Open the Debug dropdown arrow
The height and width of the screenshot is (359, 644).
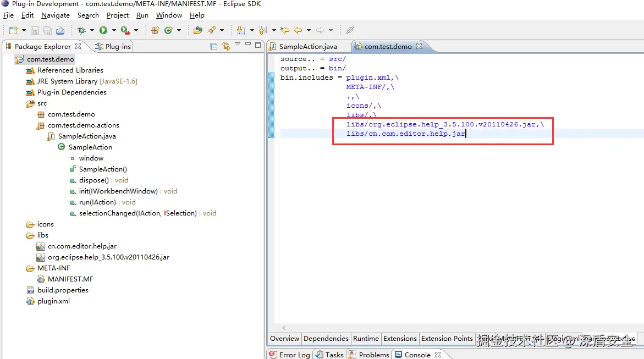click(x=92, y=30)
